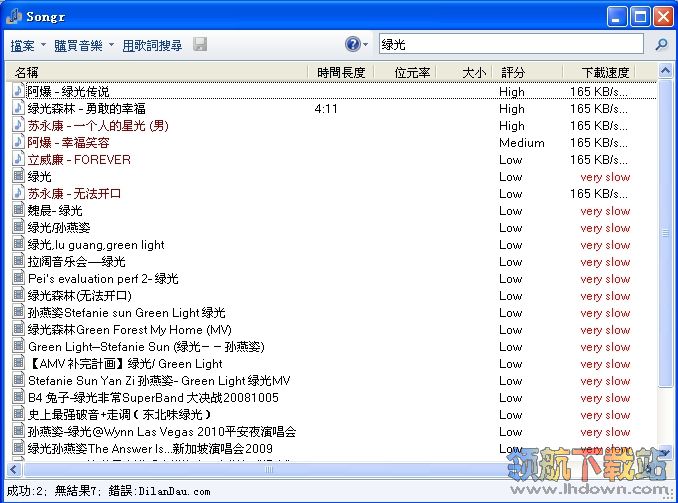The image size is (678, 503).
Task: Click video icon for 孙燕姿Stefanie sun Green Light
Action: click(x=18, y=312)
